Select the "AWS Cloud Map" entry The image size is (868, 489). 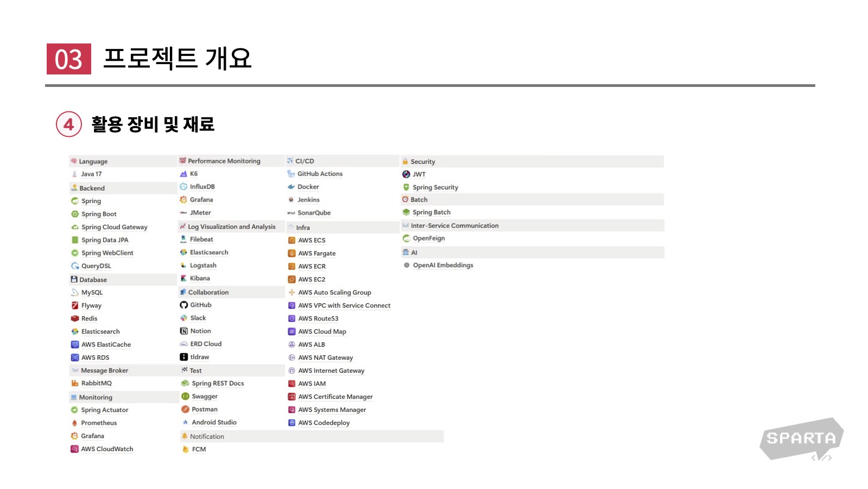[x=322, y=331]
